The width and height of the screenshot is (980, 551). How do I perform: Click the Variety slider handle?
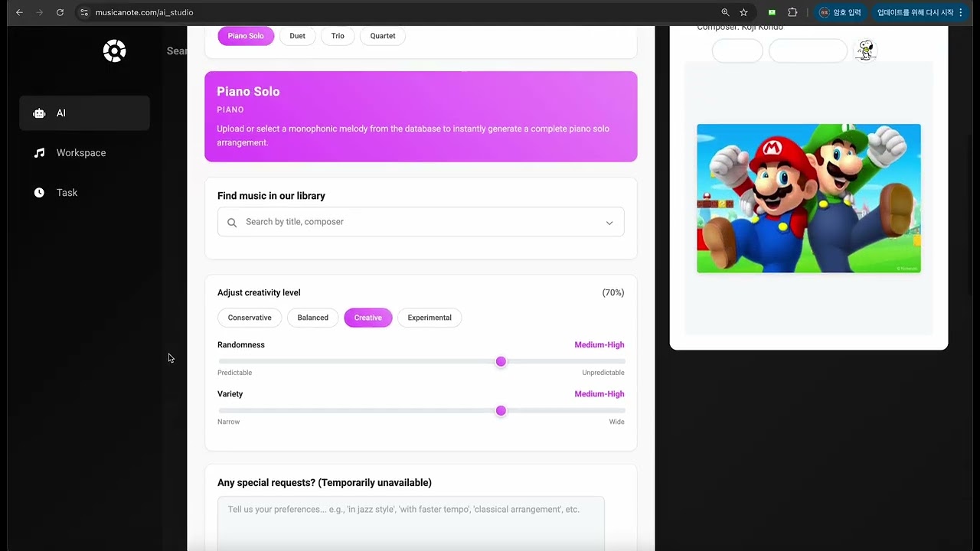click(x=501, y=411)
